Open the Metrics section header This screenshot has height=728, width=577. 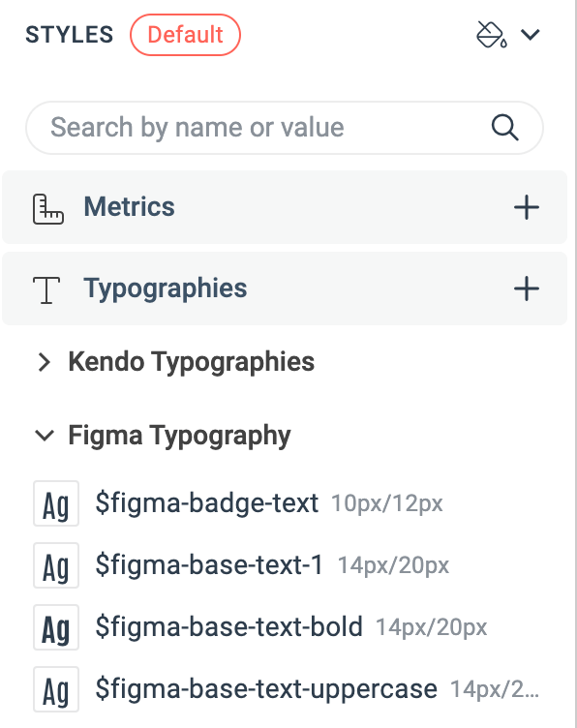pos(285,207)
